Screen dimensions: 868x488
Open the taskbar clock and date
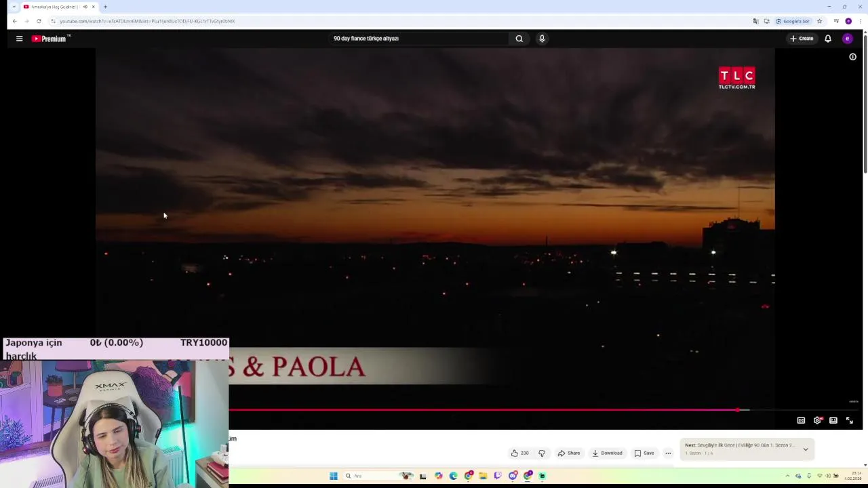coord(852,476)
